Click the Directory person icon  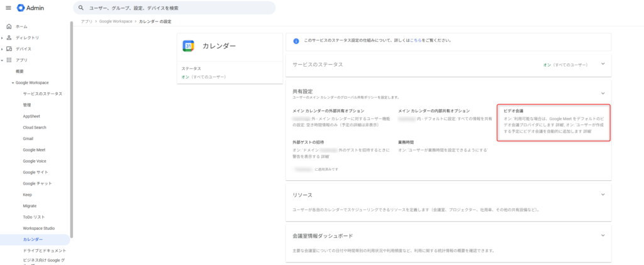tap(9, 38)
